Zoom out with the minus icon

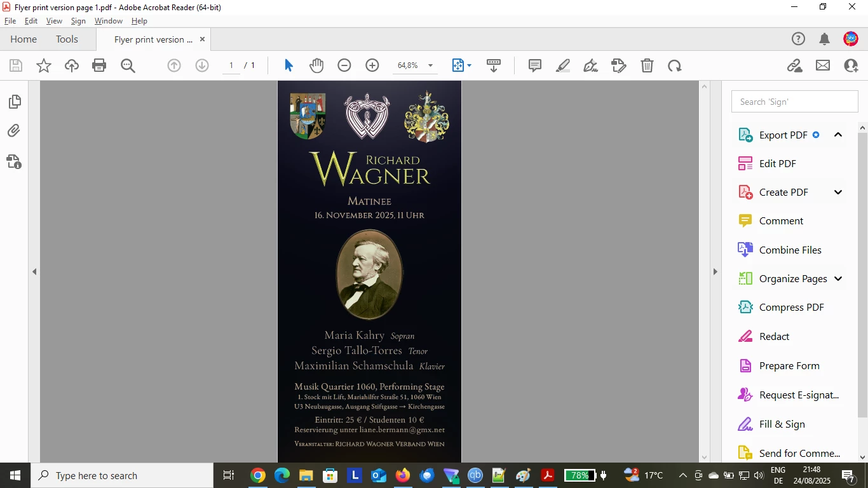tap(344, 65)
